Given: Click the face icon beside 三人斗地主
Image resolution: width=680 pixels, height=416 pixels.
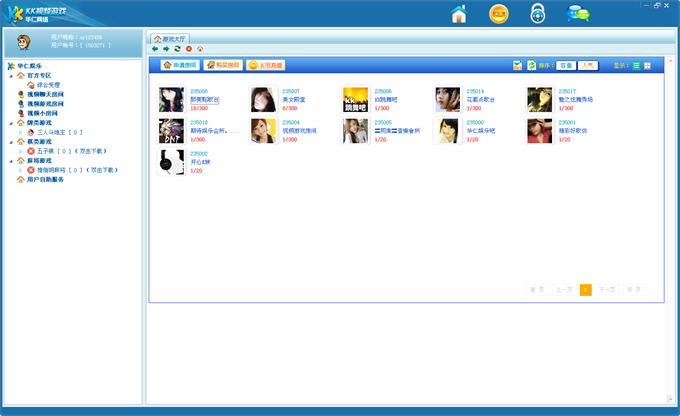Looking at the screenshot, I should tap(30, 132).
